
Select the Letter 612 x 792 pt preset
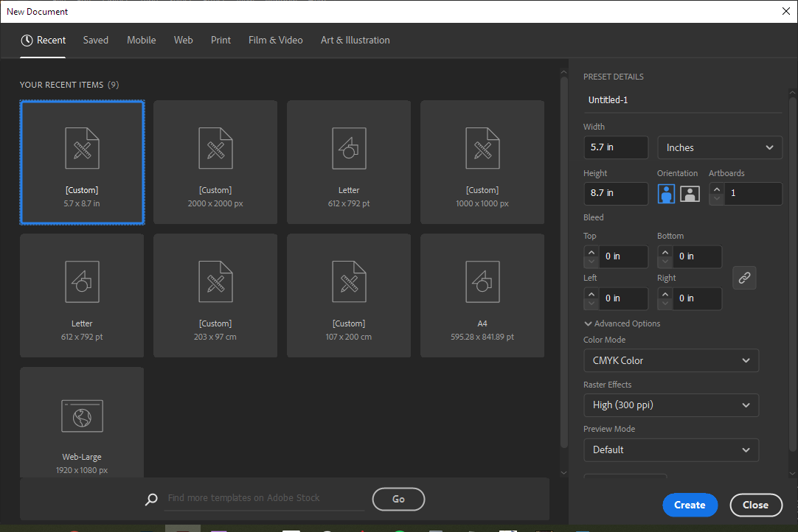348,162
